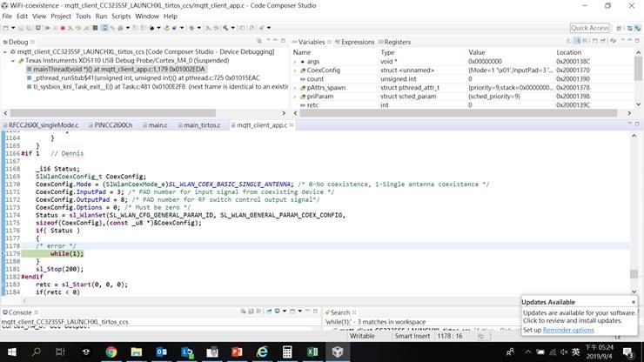Click the Reminder options link
The image size is (644, 362).
tap(568, 330)
